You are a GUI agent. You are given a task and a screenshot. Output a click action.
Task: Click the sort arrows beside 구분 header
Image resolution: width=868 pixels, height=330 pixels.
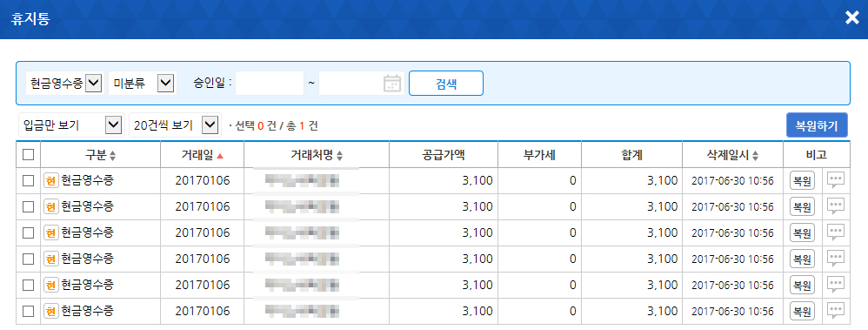pyautogui.click(x=113, y=156)
